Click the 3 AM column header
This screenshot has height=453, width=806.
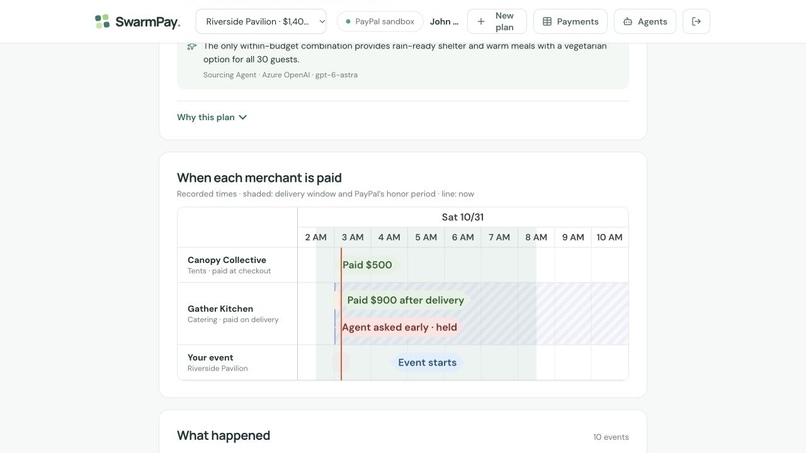tap(353, 237)
